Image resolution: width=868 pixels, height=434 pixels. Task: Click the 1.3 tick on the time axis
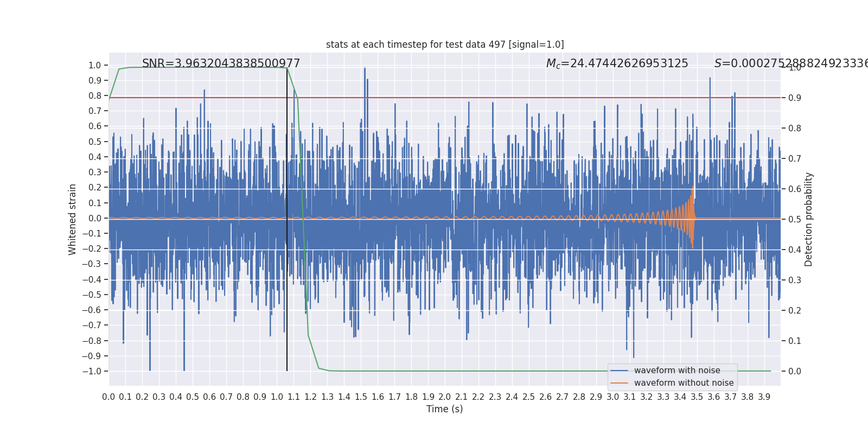pyautogui.click(x=327, y=397)
